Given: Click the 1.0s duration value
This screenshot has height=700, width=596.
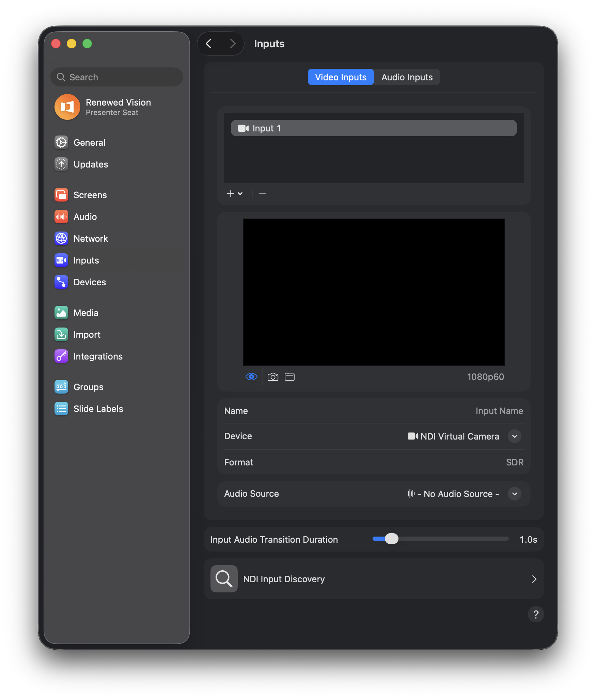Looking at the screenshot, I should (x=528, y=540).
